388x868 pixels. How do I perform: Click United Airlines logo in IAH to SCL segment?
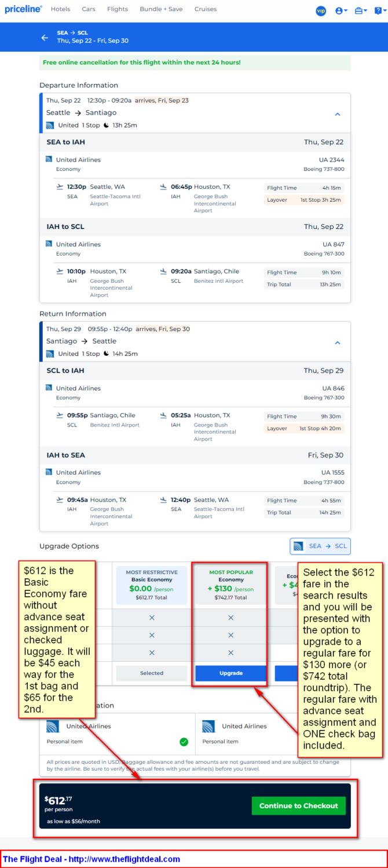tap(49, 244)
